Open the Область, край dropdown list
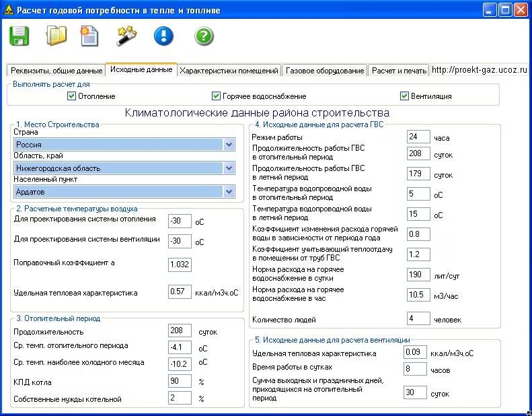Screen dimensions: 532x416 tap(229, 168)
